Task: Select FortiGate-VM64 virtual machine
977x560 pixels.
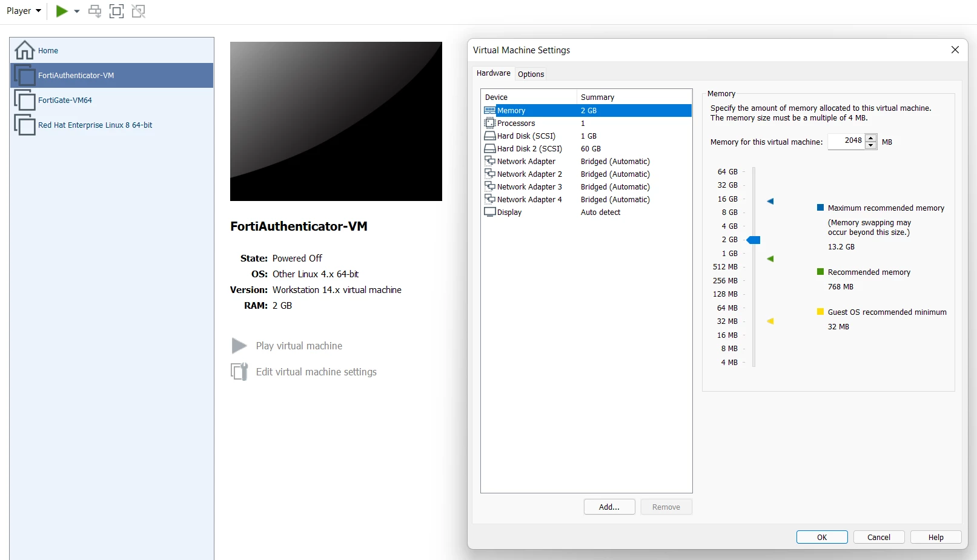Action: coord(111,100)
